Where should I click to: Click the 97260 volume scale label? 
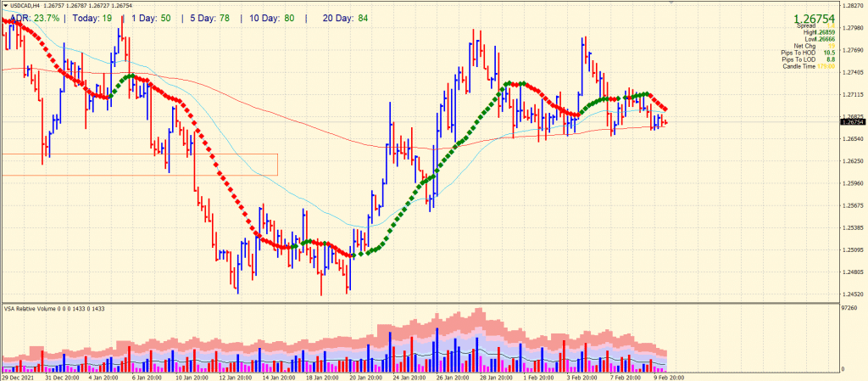click(849, 308)
